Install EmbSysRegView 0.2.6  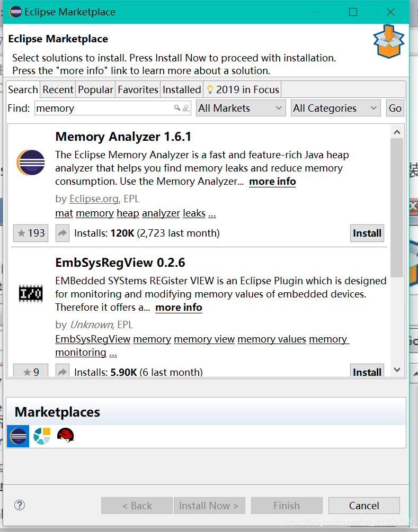click(367, 371)
